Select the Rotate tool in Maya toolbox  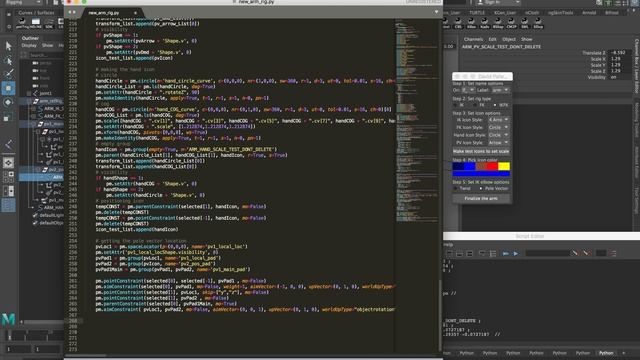coord(8,102)
